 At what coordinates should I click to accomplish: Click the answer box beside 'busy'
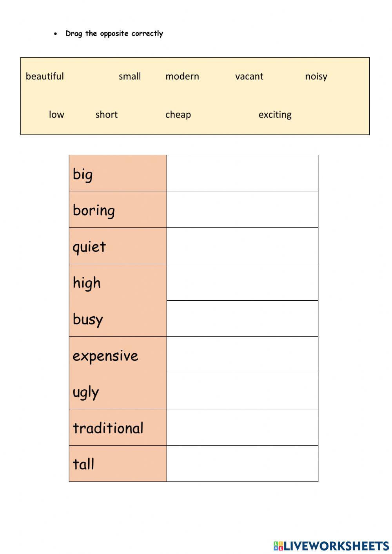(x=242, y=318)
